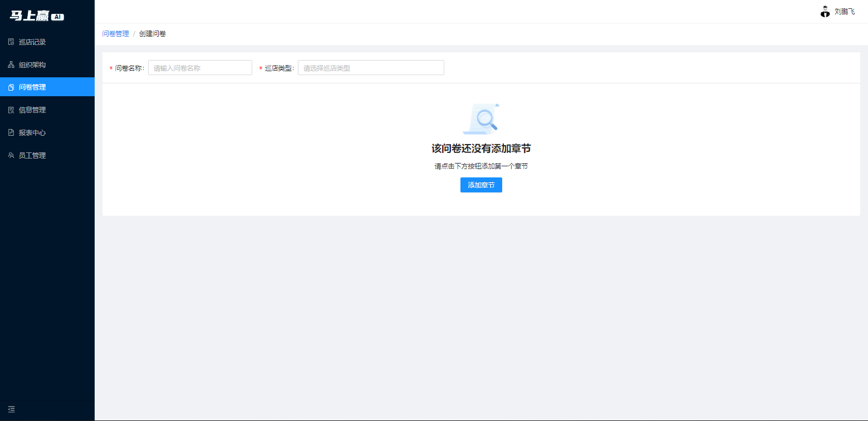Screen dimensions: 868x421
Task: Open 报表中心 via its document icon
Action: click(x=12, y=132)
